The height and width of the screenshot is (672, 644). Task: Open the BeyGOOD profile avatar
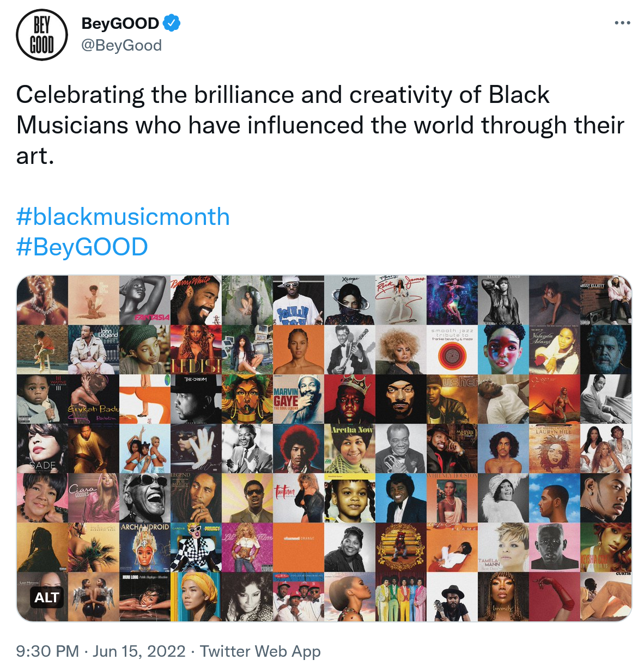[42, 34]
